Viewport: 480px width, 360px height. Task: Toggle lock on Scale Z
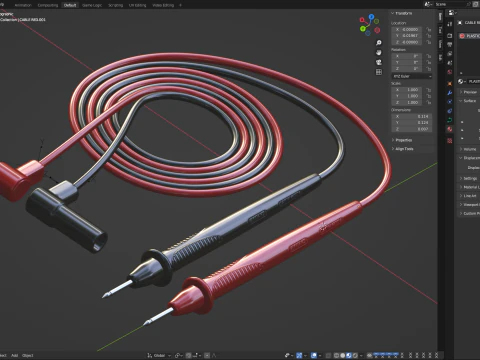(x=429, y=102)
